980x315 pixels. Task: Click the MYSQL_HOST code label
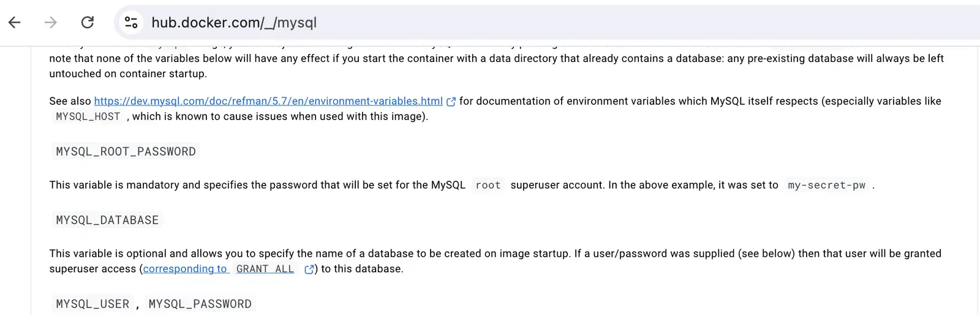(88, 116)
